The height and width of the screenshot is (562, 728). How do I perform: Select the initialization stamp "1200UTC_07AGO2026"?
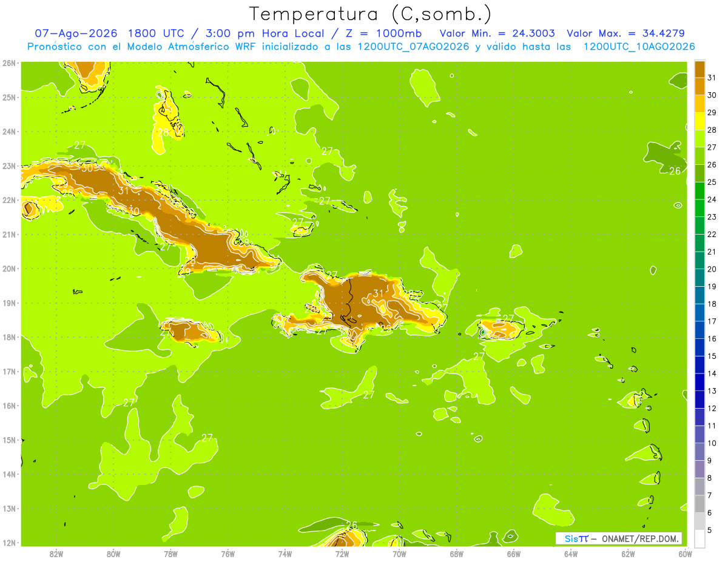click(x=414, y=47)
